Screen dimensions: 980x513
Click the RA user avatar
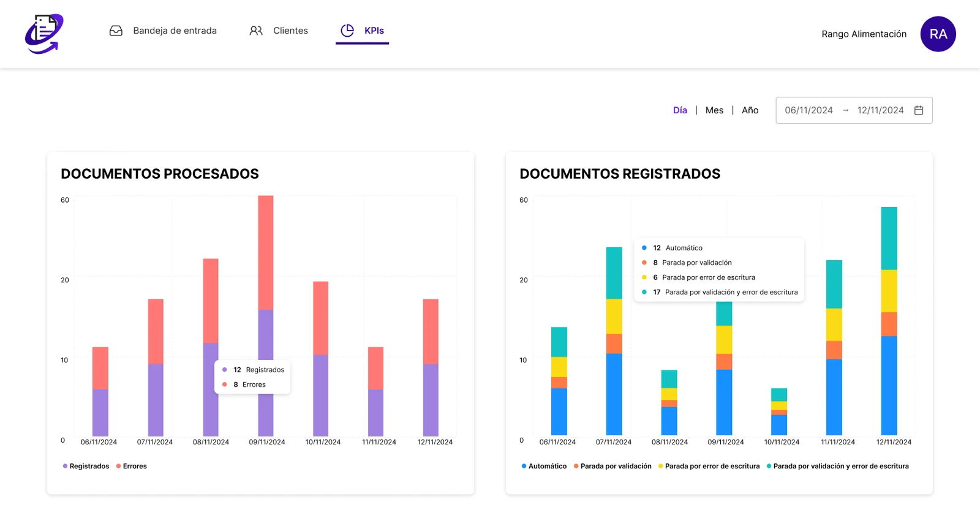(x=938, y=34)
